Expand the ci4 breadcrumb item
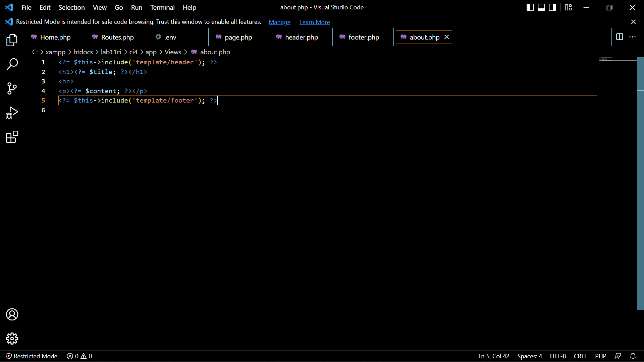 [x=133, y=52]
